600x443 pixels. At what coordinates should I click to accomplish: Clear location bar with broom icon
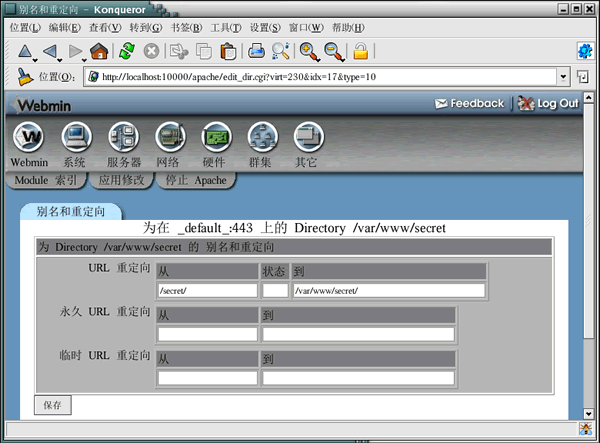pyautogui.click(x=25, y=77)
